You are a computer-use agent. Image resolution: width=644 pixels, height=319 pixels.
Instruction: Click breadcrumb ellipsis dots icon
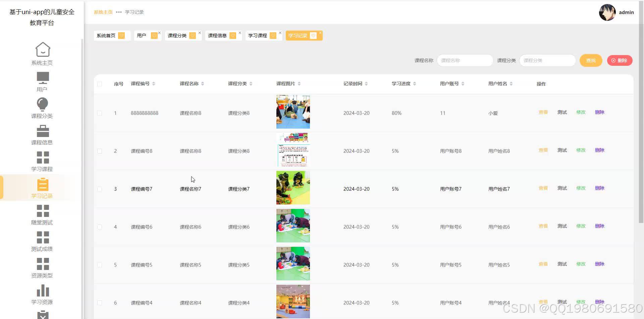tap(119, 12)
